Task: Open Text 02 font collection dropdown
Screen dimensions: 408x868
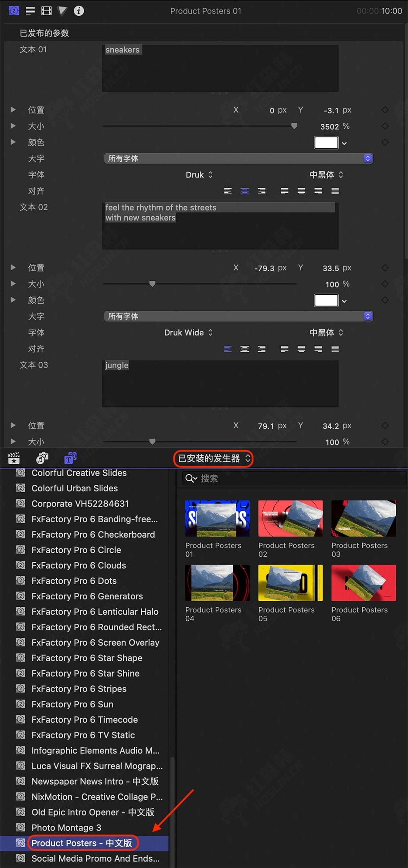Action: point(238,316)
